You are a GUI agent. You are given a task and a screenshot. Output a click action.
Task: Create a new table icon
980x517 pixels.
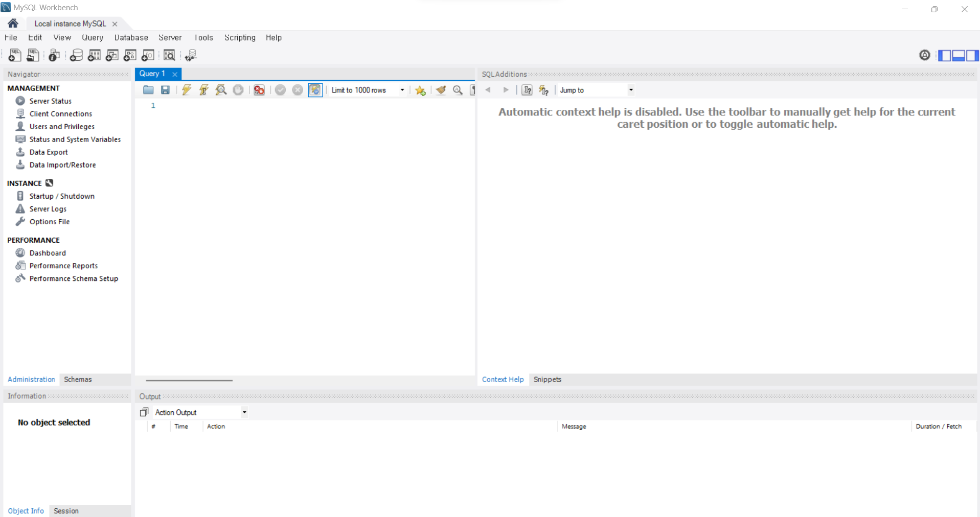pyautogui.click(x=94, y=55)
